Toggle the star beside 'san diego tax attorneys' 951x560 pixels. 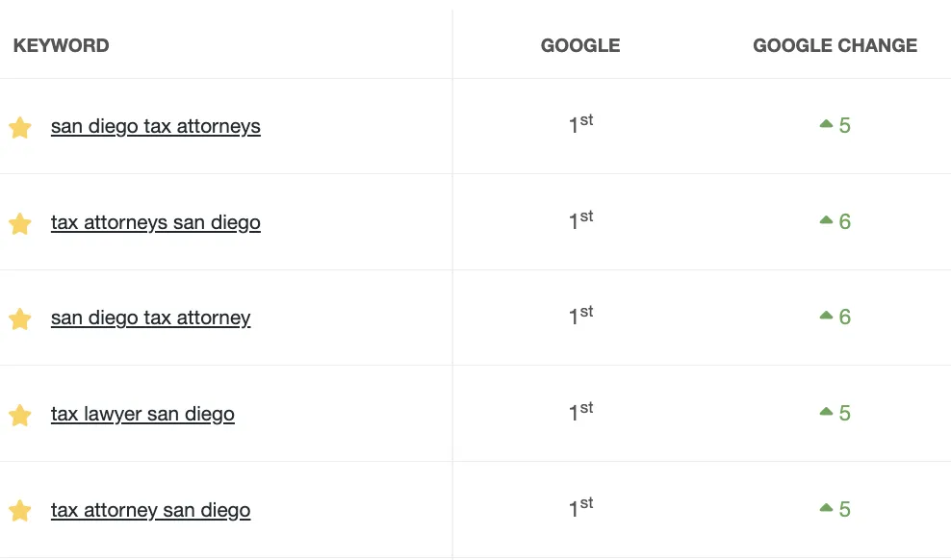(x=20, y=127)
